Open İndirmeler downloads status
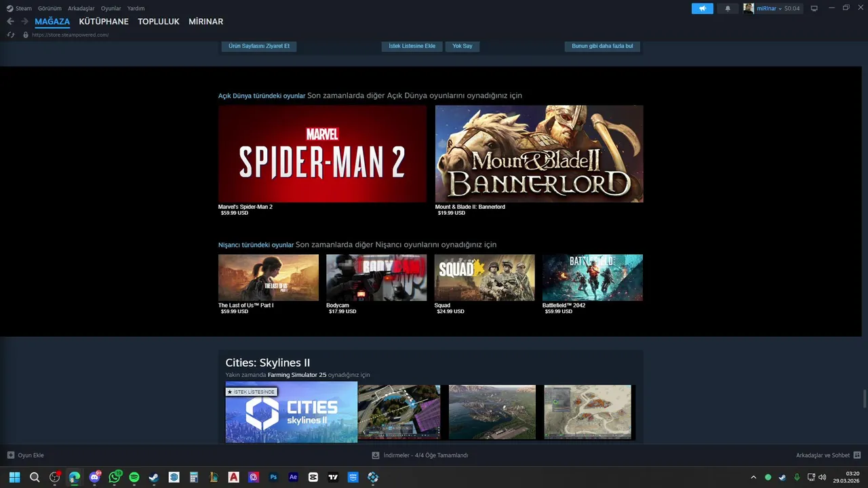The width and height of the screenshot is (868, 488). pos(420,455)
